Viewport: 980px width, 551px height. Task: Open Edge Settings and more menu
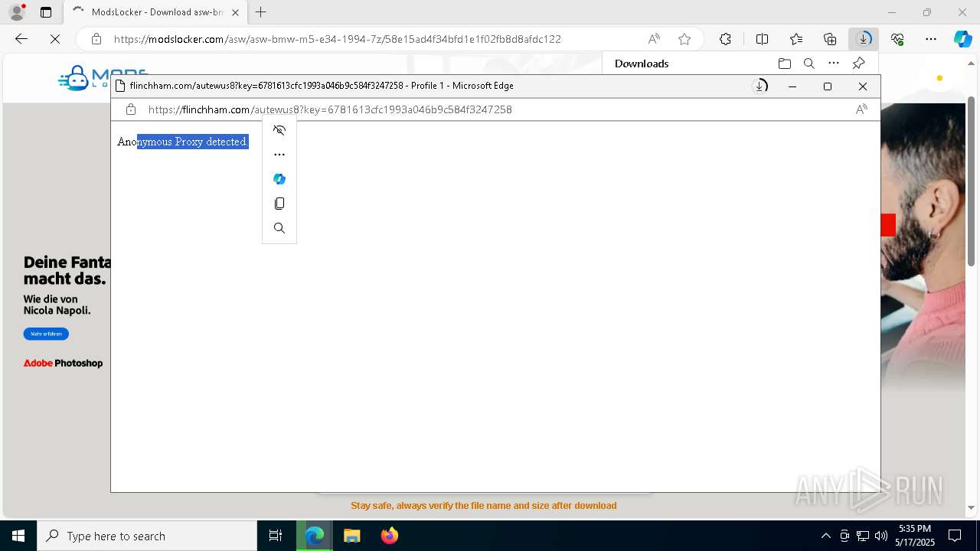931,39
